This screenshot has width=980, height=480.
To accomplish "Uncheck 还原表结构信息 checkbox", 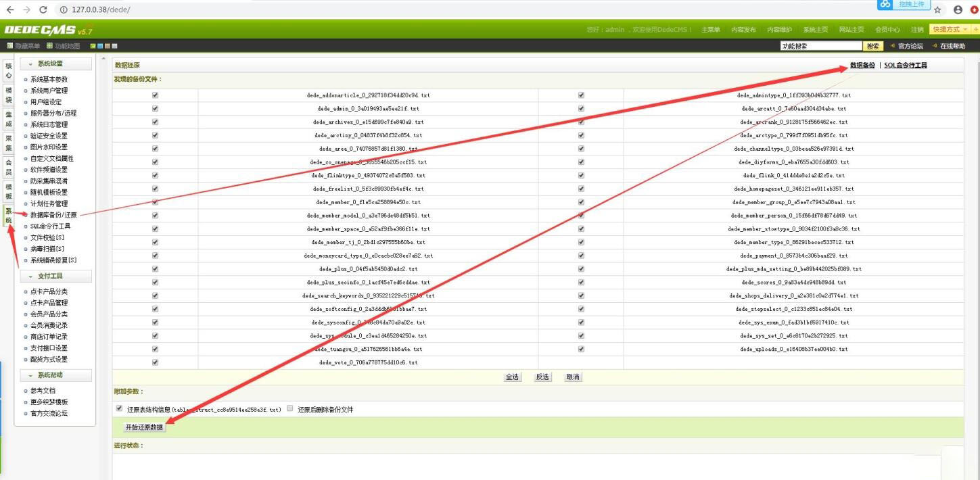I will pos(120,408).
